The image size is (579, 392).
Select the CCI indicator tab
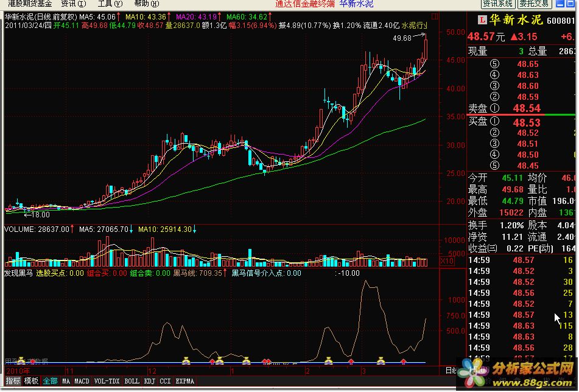pos(165,381)
